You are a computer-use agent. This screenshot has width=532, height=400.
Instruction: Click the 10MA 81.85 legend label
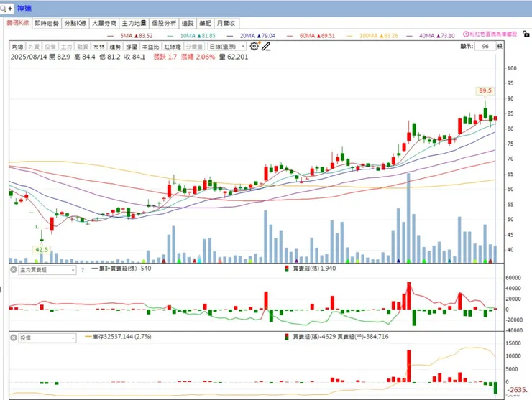pyautogui.click(x=198, y=36)
